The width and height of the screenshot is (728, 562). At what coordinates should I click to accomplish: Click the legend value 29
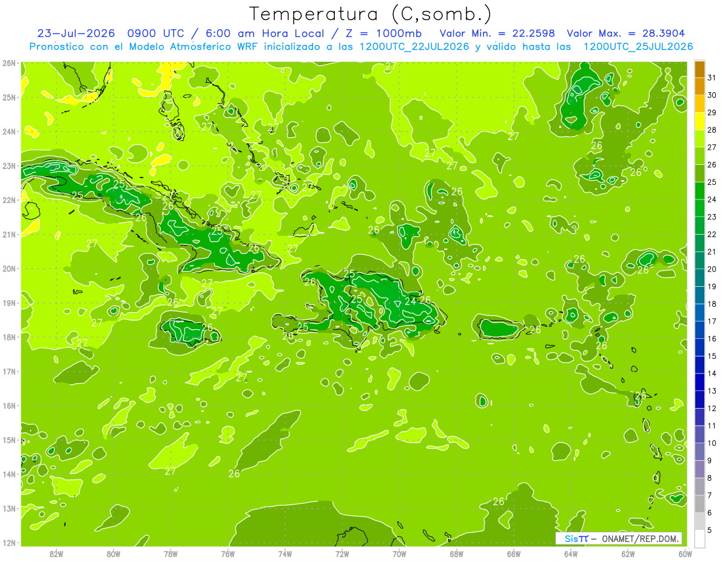click(x=712, y=113)
